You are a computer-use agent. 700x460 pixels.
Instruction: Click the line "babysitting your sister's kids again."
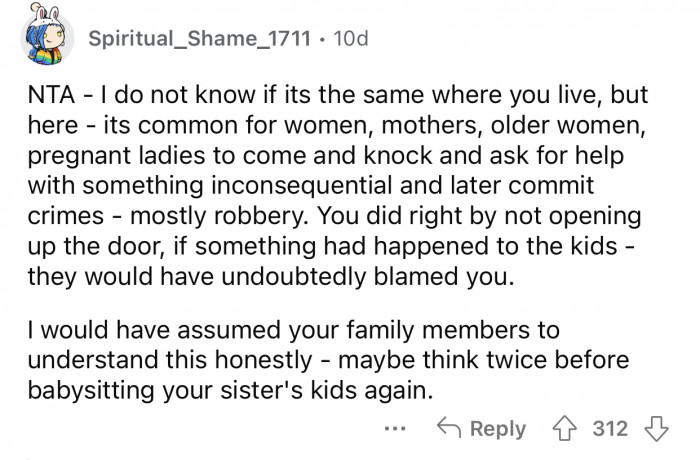(230, 391)
